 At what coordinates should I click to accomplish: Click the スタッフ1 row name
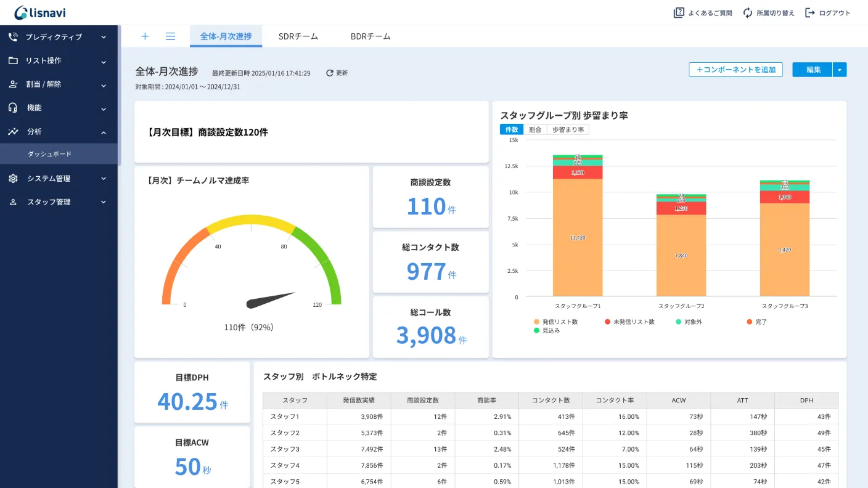click(285, 417)
